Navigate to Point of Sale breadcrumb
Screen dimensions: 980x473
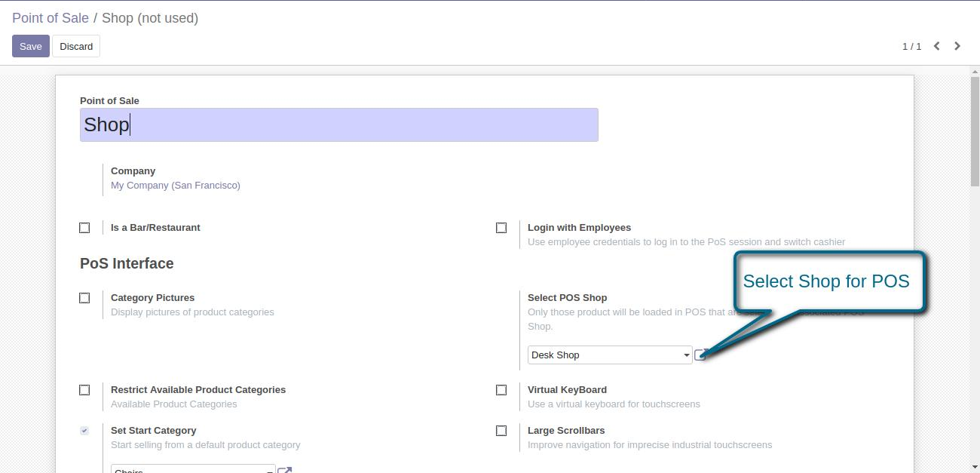click(50, 18)
